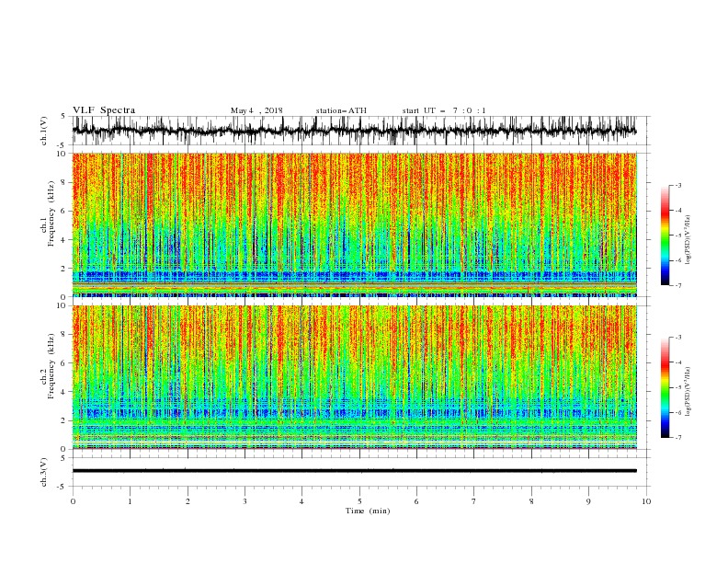Click the lower color scale bar for ch.2
Image resolution: width=728 pixels, height=563 pixels.
665,387
